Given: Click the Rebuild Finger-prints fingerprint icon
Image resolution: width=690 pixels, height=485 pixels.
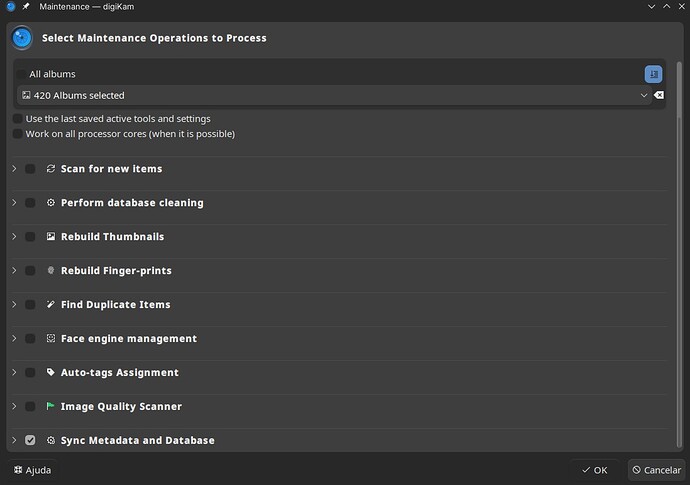Looking at the screenshot, I should pyautogui.click(x=51, y=270).
